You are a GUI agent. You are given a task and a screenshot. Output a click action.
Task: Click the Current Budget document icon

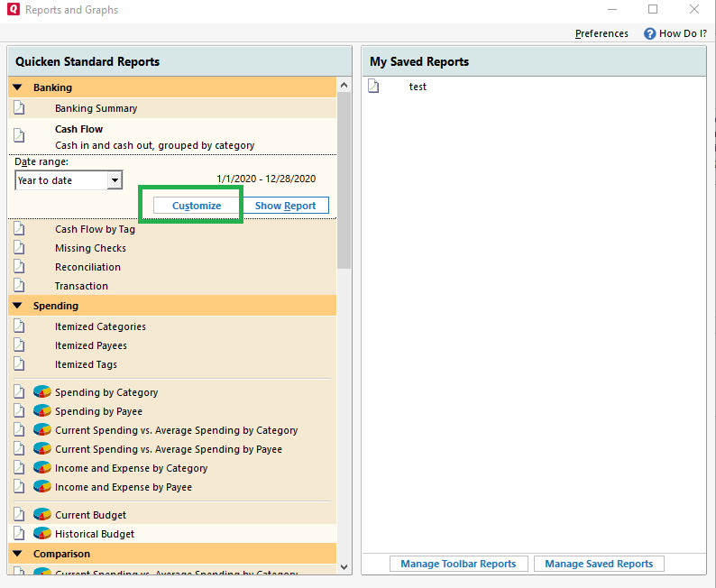(x=19, y=514)
